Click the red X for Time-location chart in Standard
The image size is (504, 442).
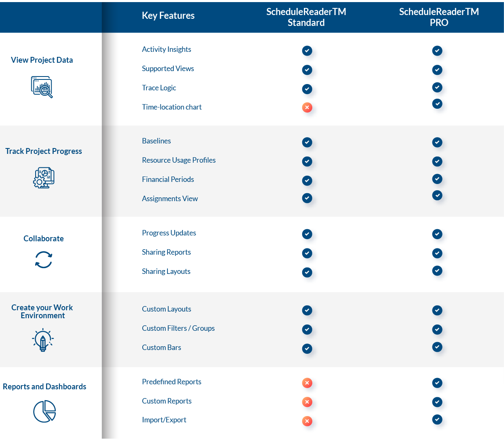pos(307,107)
